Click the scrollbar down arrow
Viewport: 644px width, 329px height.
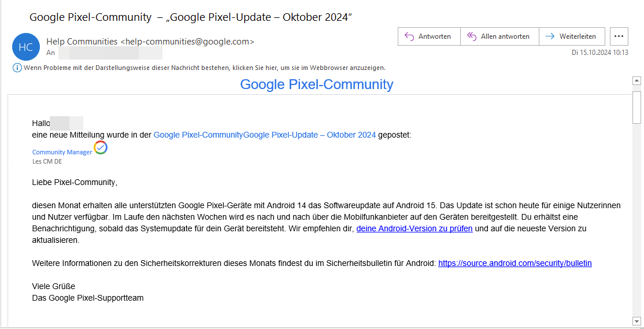[636, 321]
